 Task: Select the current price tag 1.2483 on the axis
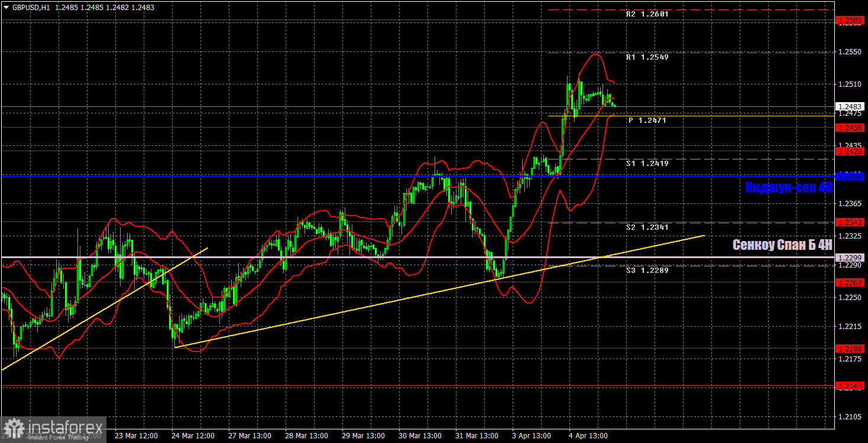[x=851, y=107]
